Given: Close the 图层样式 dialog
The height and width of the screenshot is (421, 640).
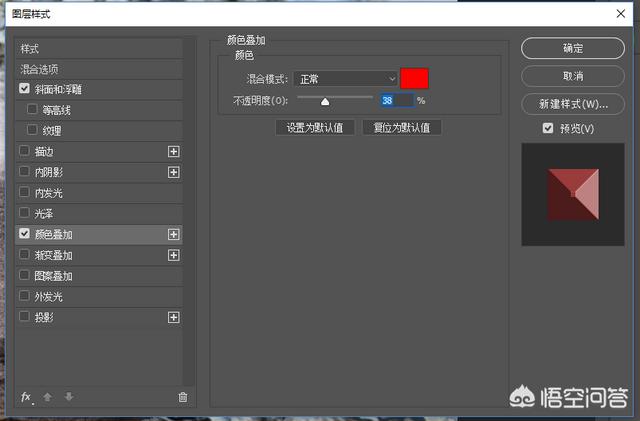Looking at the screenshot, I should click(x=621, y=13).
